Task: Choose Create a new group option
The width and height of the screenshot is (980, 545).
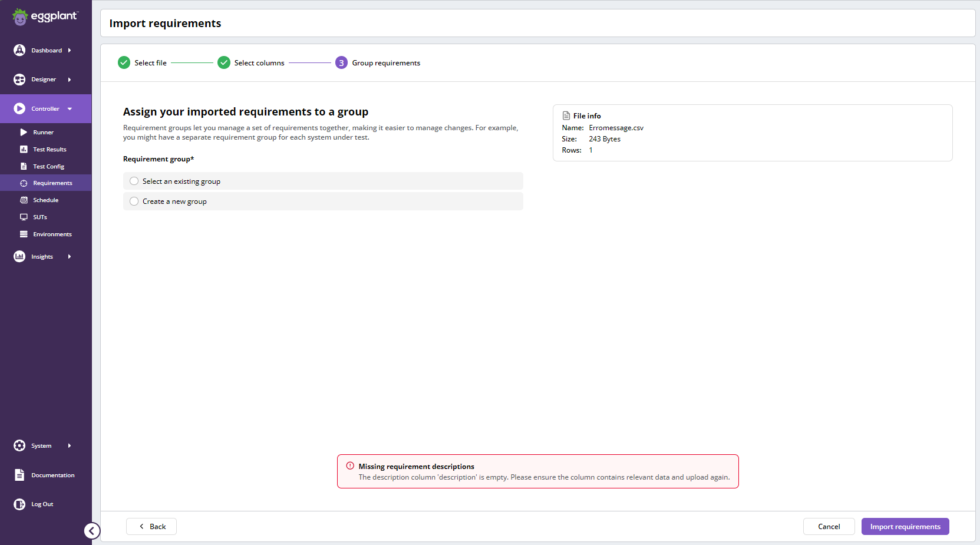Action: click(x=323, y=201)
